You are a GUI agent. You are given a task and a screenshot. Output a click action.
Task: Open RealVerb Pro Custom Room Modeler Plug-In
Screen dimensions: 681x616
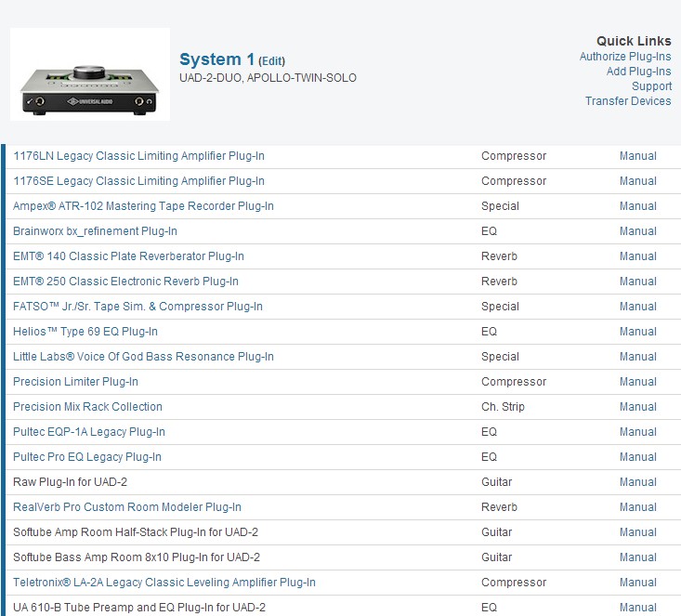click(x=127, y=507)
